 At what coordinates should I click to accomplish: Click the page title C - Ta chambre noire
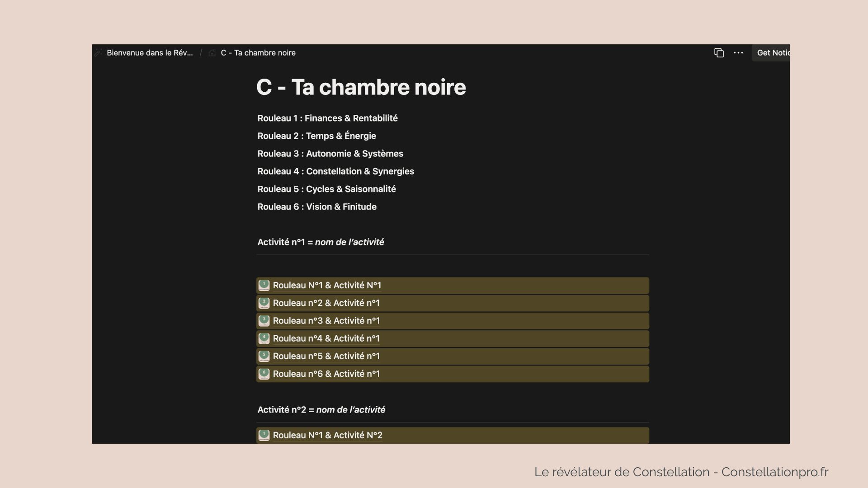361,87
